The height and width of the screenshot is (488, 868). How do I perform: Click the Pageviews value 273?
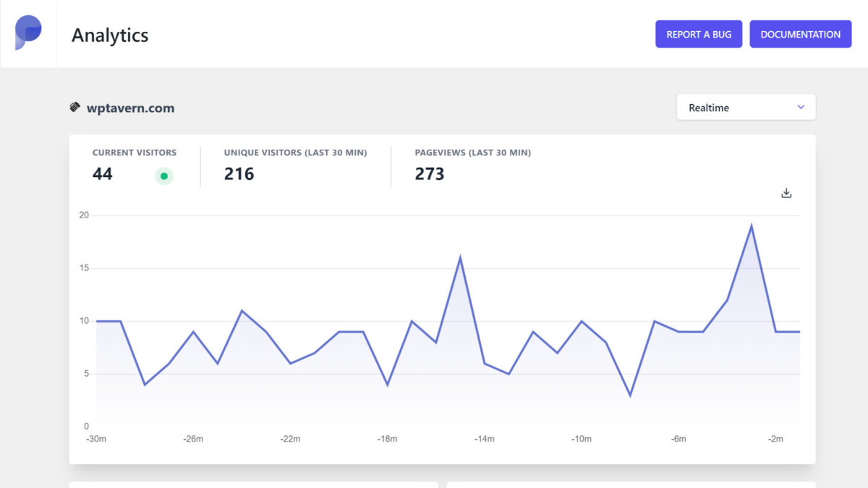(430, 174)
